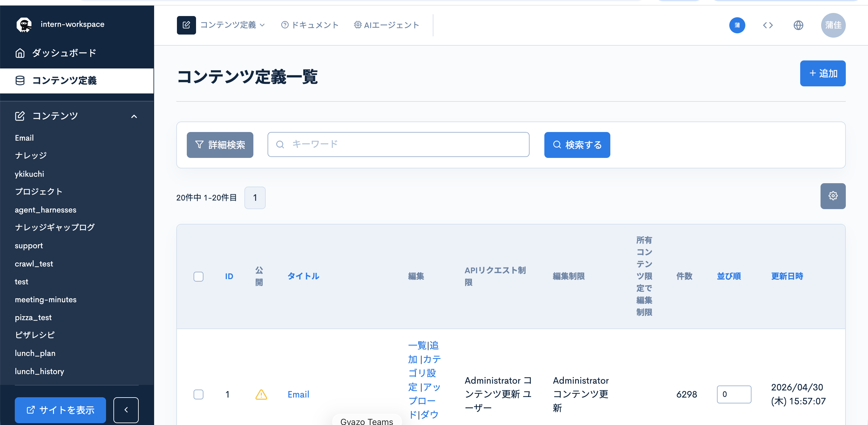Click the intern-workspace name label
This screenshot has width=868, height=425.
tap(72, 24)
